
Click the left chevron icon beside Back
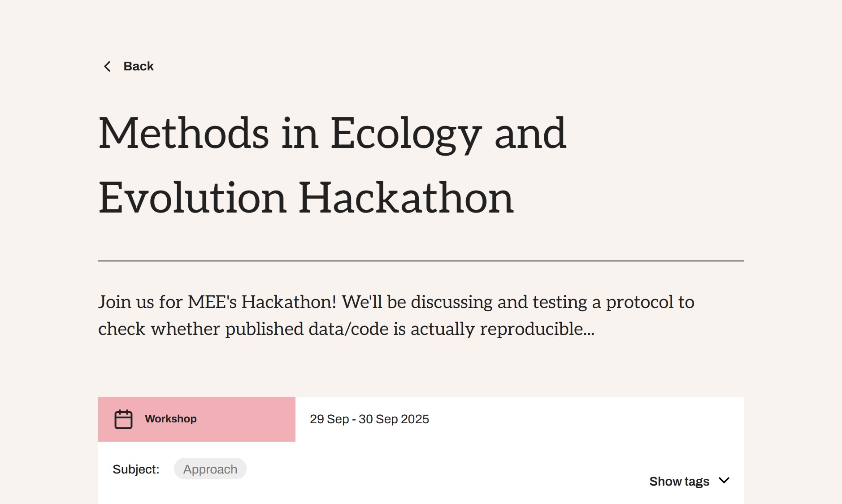click(x=107, y=66)
